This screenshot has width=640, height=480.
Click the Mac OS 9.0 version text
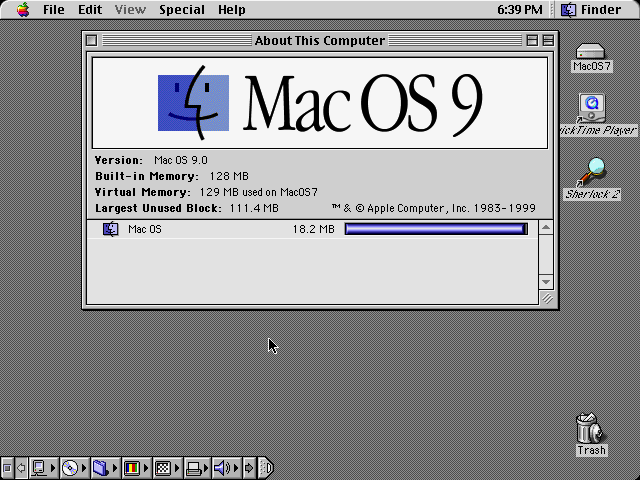click(x=181, y=160)
